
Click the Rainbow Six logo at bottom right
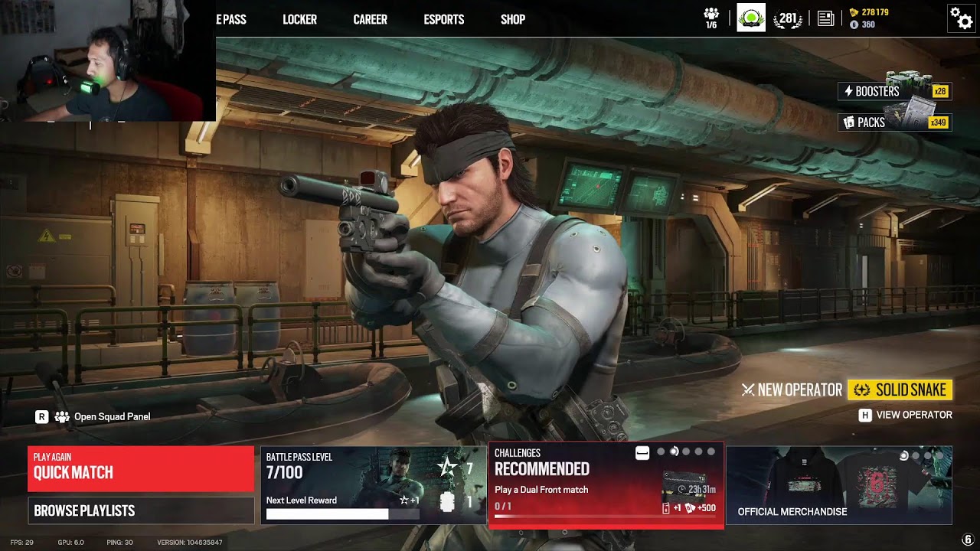click(x=968, y=540)
